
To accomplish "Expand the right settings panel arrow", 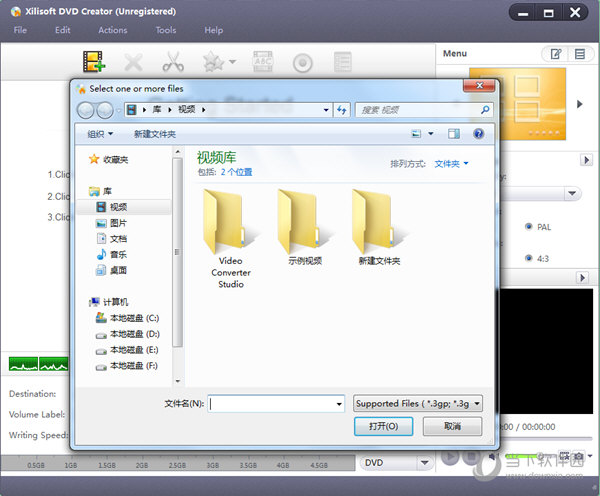I will [586, 160].
